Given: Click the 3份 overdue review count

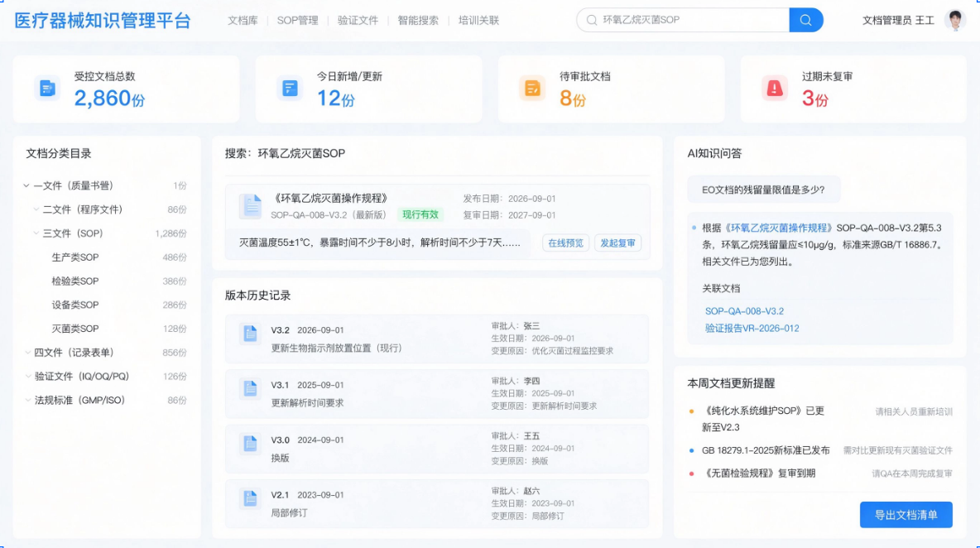Looking at the screenshot, I should click(x=815, y=99).
